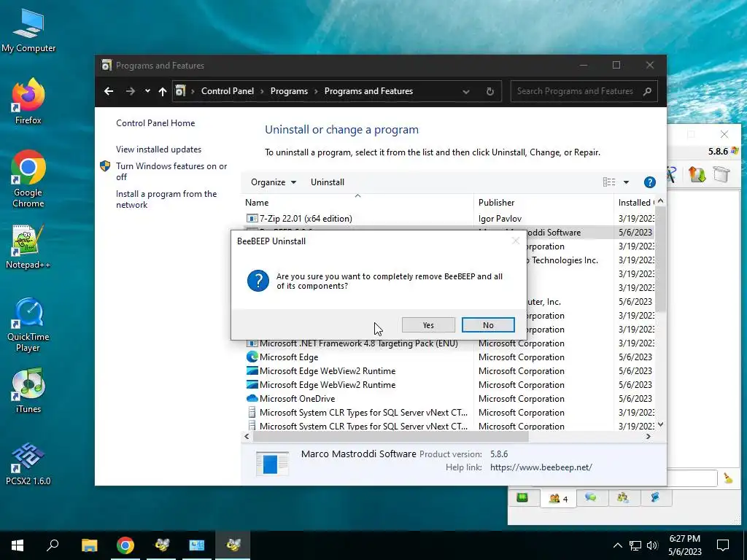The height and width of the screenshot is (560, 747).
Task: Expand chevron after Control Panel breadcrumb
Action: [262, 91]
